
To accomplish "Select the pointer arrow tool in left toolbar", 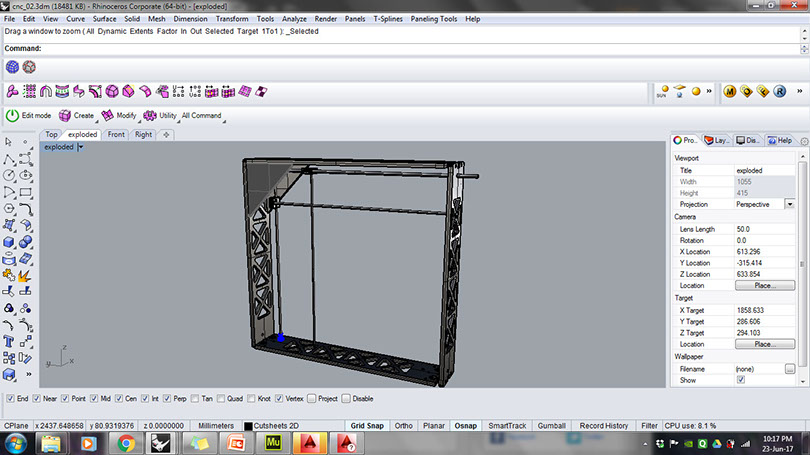I will click(8, 142).
